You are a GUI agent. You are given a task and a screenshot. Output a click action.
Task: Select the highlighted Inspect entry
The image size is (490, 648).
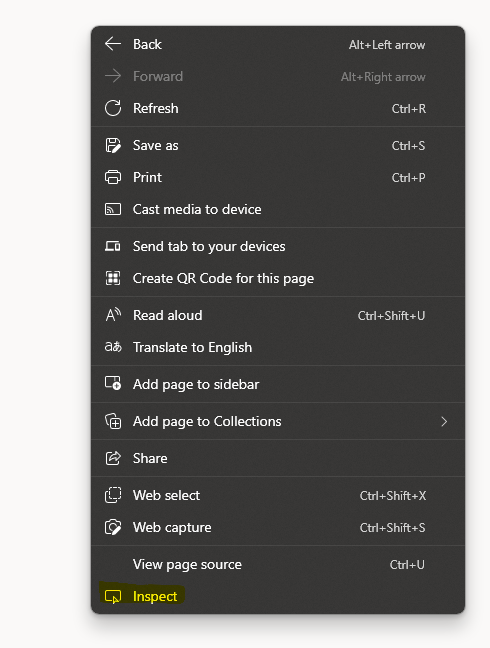click(278, 596)
